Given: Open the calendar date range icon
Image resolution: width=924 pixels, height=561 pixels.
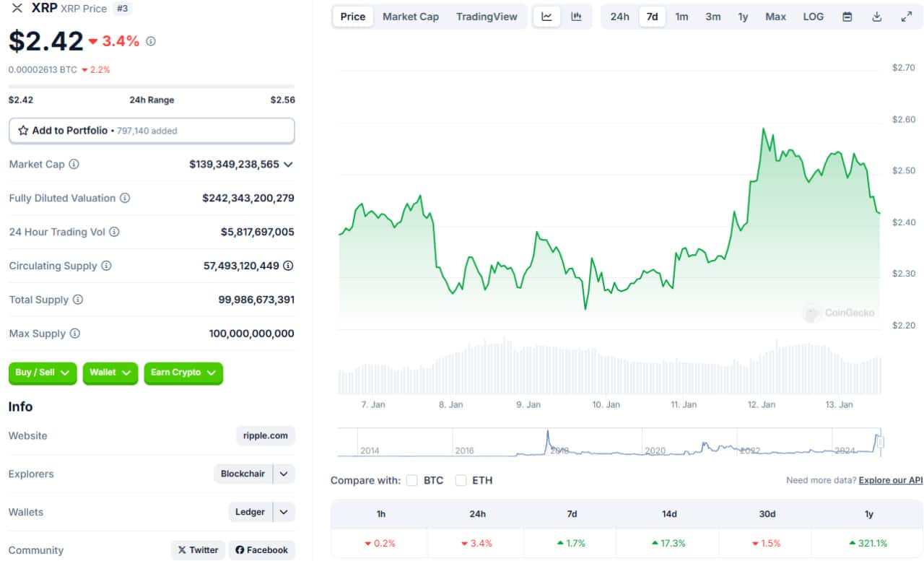Looking at the screenshot, I should 847,17.
